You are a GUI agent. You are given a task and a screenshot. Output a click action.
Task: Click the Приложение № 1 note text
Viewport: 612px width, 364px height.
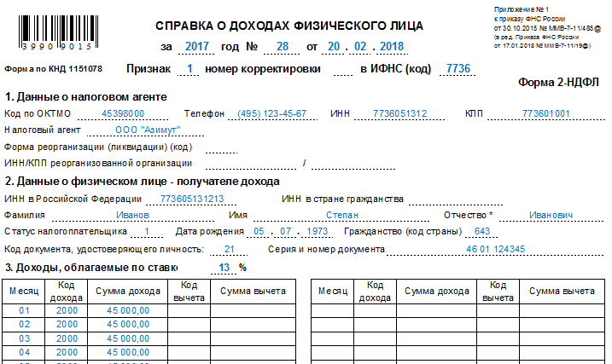pos(521,9)
